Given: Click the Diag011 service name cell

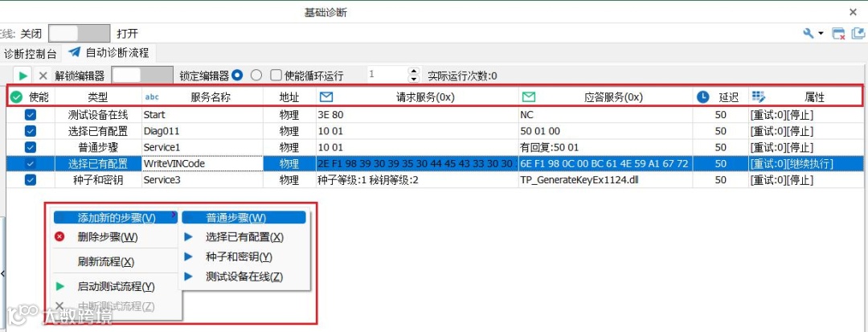Looking at the screenshot, I should pos(202,131).
